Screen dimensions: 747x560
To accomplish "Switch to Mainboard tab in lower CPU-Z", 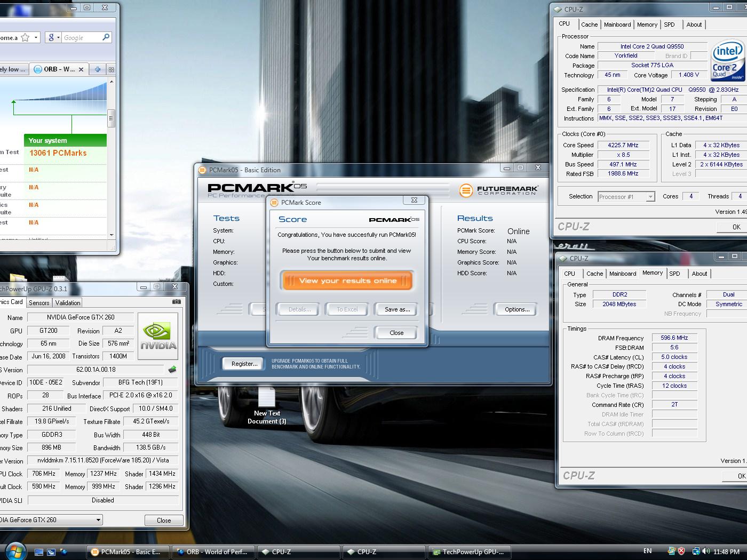I will tap(623, 274).
